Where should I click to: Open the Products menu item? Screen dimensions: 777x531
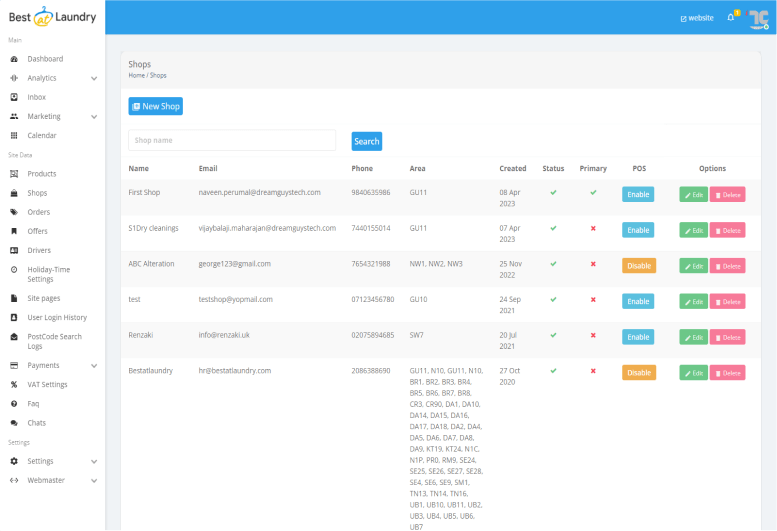(41, 174)
